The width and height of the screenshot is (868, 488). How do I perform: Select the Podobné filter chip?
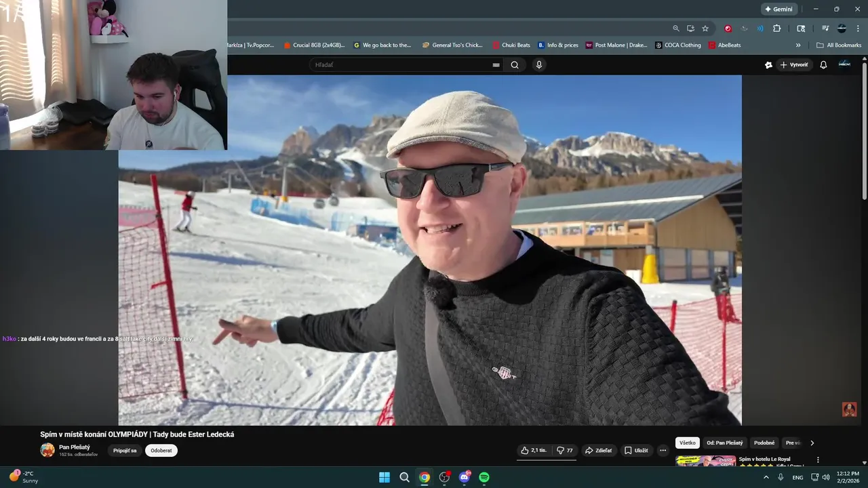[x=764, y=443]
